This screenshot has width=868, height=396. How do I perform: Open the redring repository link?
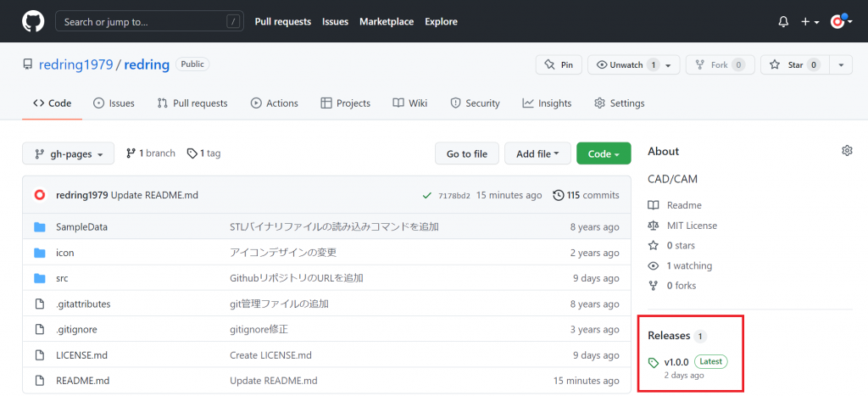click(147, 64)
